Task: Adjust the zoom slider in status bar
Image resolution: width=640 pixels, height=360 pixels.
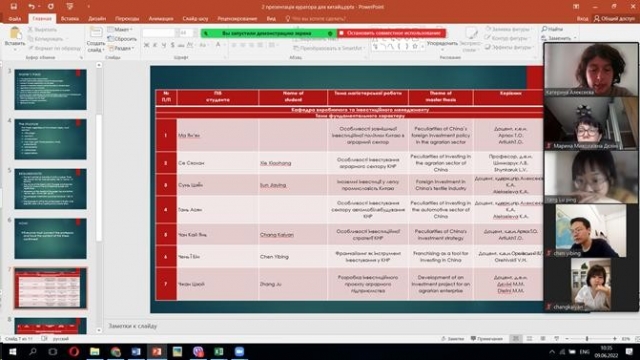Action: [x=587, y=339]
